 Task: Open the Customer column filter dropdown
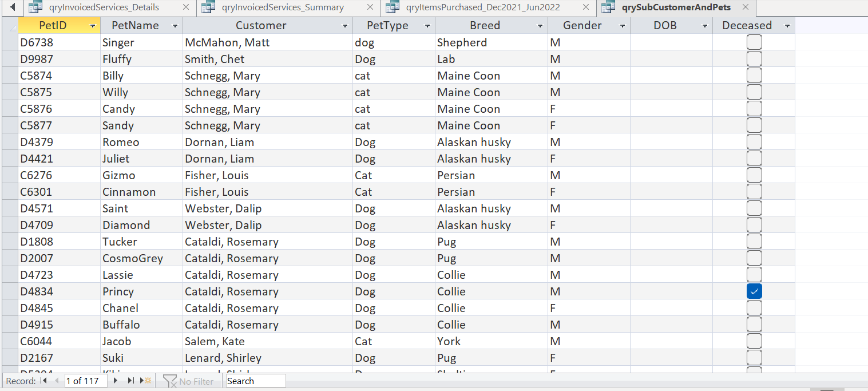tap(344, 25)
